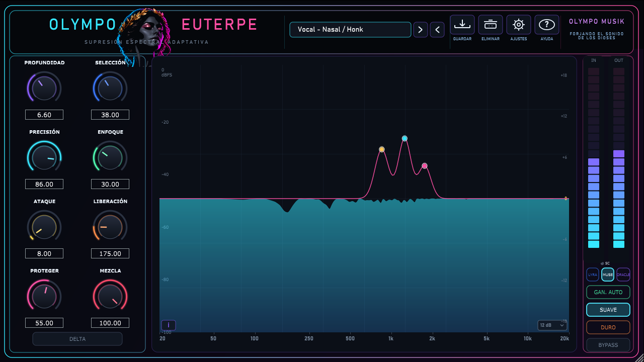Click the OUT level meter

click(619, 158)
